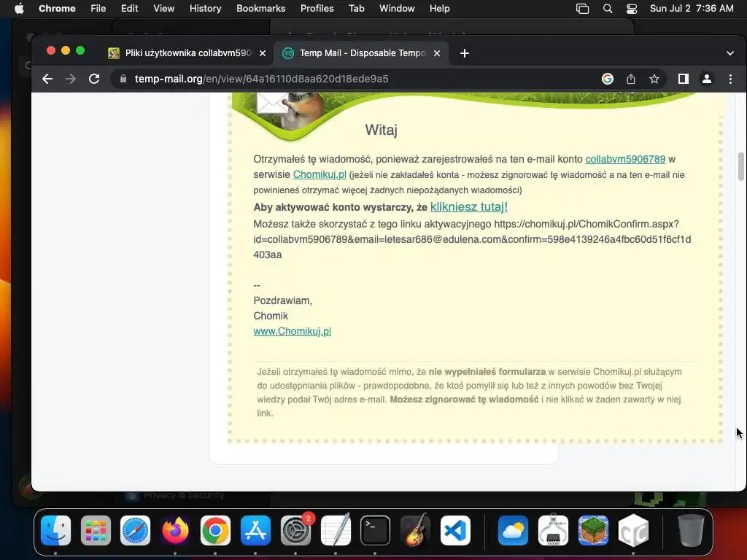This screenshot has height=560, width=747.
Task: Click the lock icon in address bar
Action: [x=123, y=79]
